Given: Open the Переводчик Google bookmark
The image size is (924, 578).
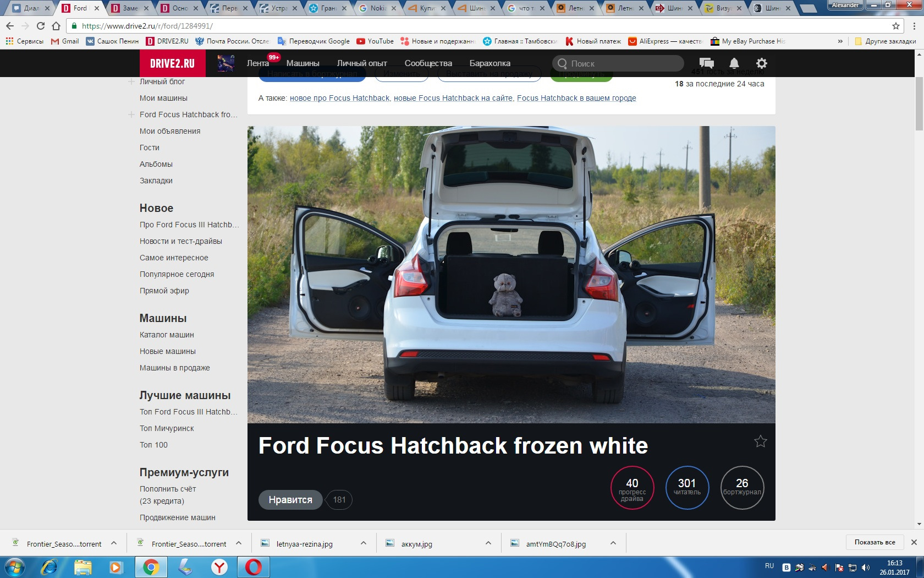Looking at the screenshot, I should pyautogui.click(x=313, y=41).
